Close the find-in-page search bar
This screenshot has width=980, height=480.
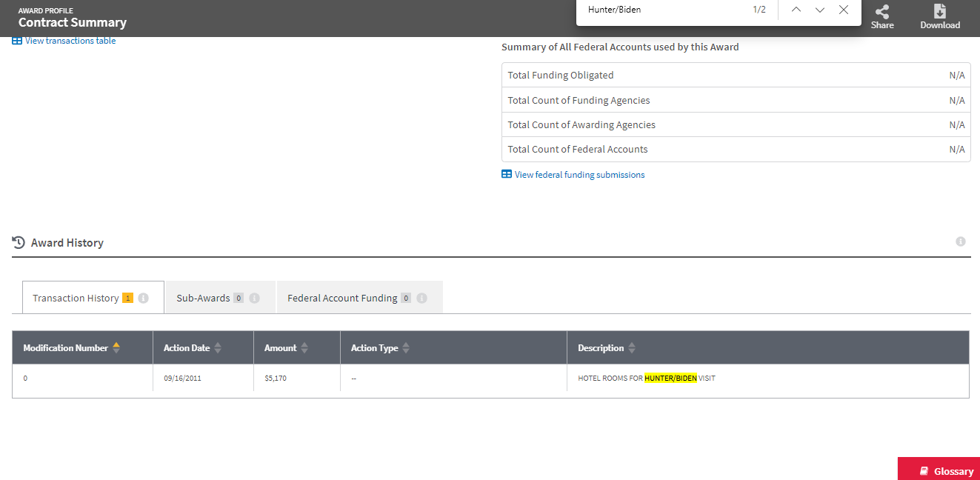point(843,10)
